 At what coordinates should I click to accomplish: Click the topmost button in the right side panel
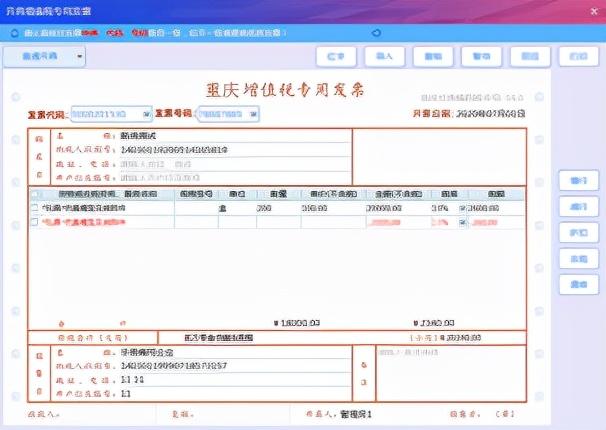click(579, 180)
